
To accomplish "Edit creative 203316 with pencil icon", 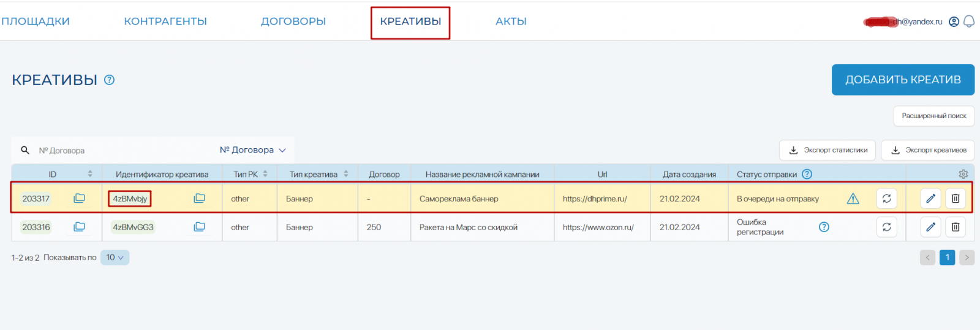I will pyautogui.click(x=930, y=227).
